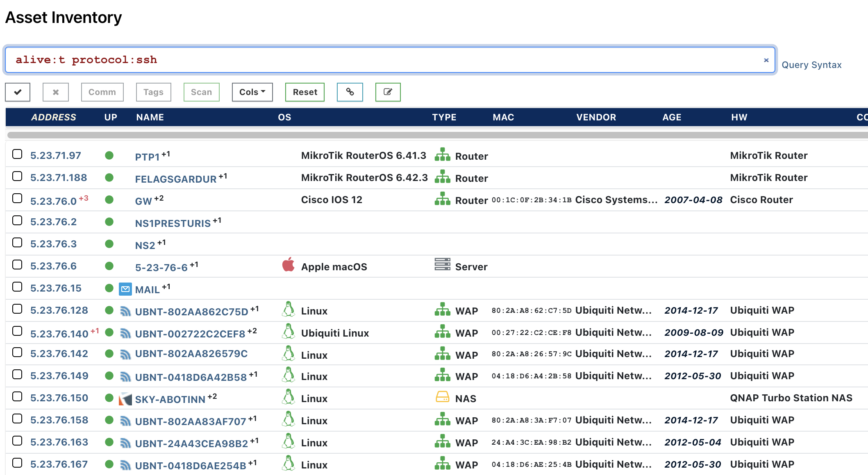The image size is (868, 475).
Task: Select the checkbox next to SKY-ABOTINN
Action: [17, 397]
